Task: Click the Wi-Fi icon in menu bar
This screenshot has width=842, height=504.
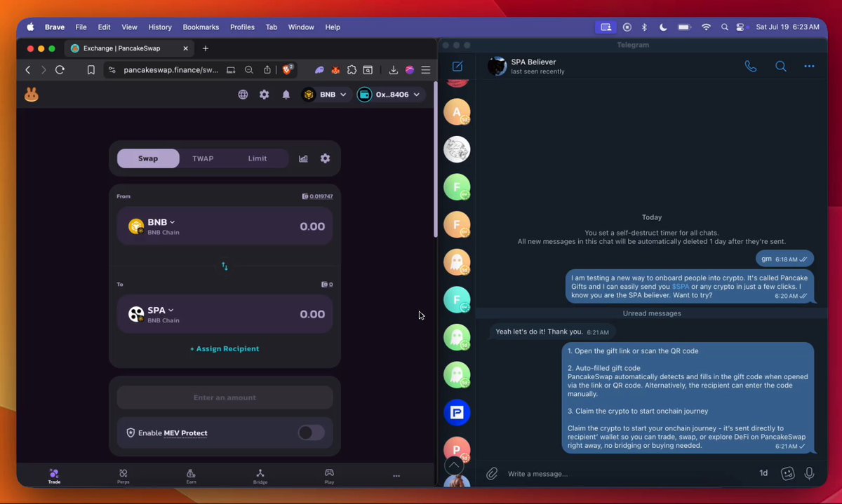Action: (x=706, y=27)
